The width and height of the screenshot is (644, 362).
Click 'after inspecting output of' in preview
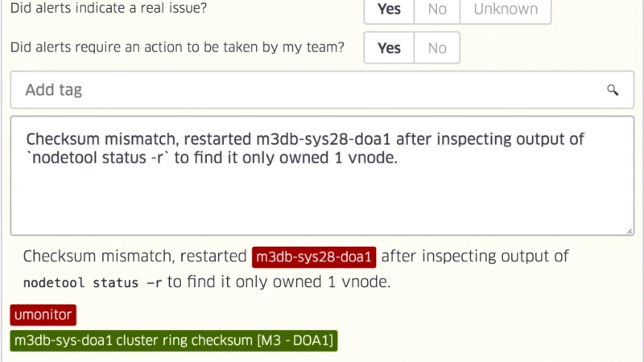pos(475,257)
